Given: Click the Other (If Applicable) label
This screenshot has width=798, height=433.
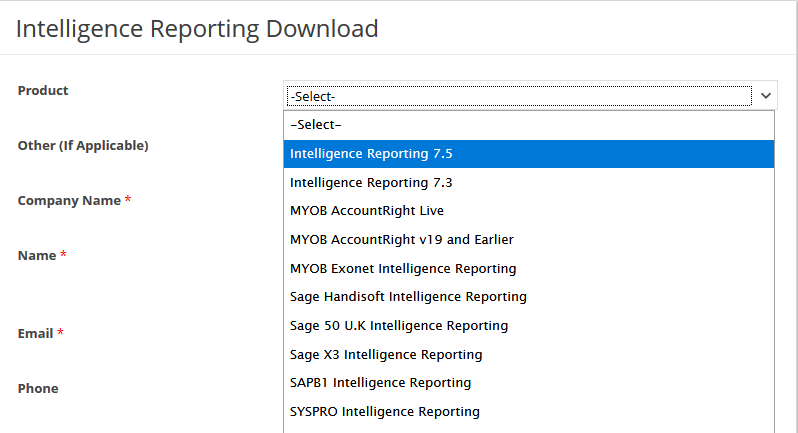Looking at the screenshot, I should pos(83,146).
